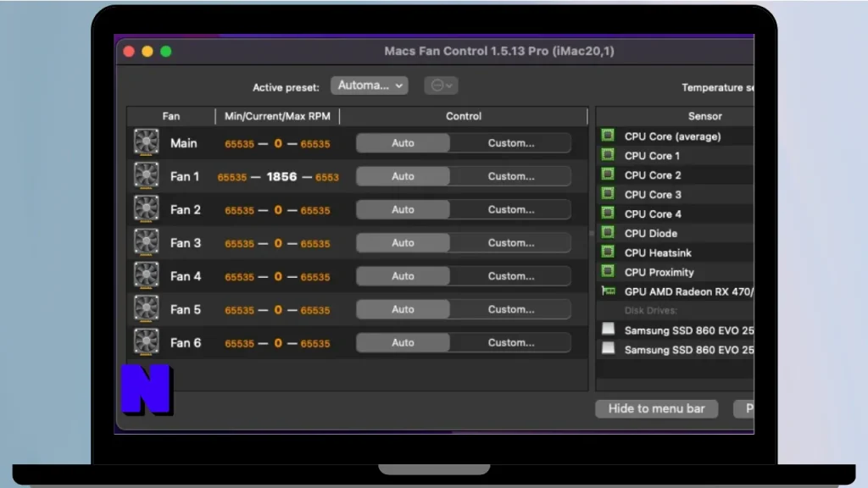Click the CPU Proximity chip icon
Viewport: 868px width, 488px height.
click(x=608, y=271)
